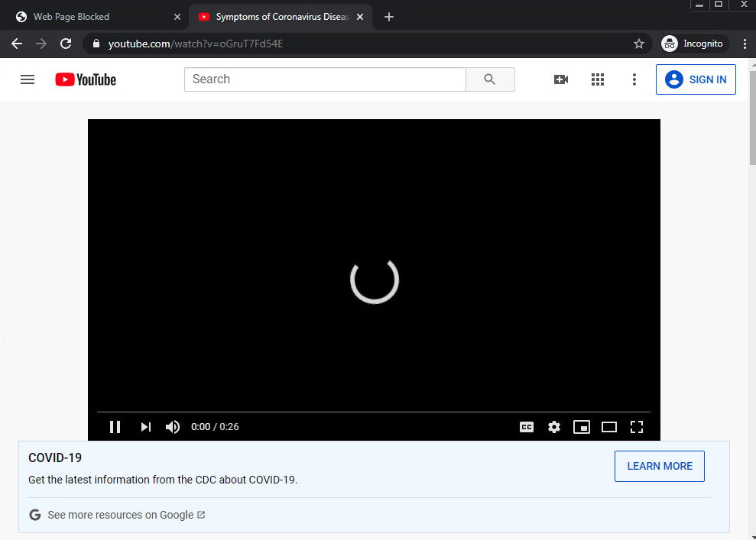
Task: Switch to theater mode
Action: coord(608,427)
